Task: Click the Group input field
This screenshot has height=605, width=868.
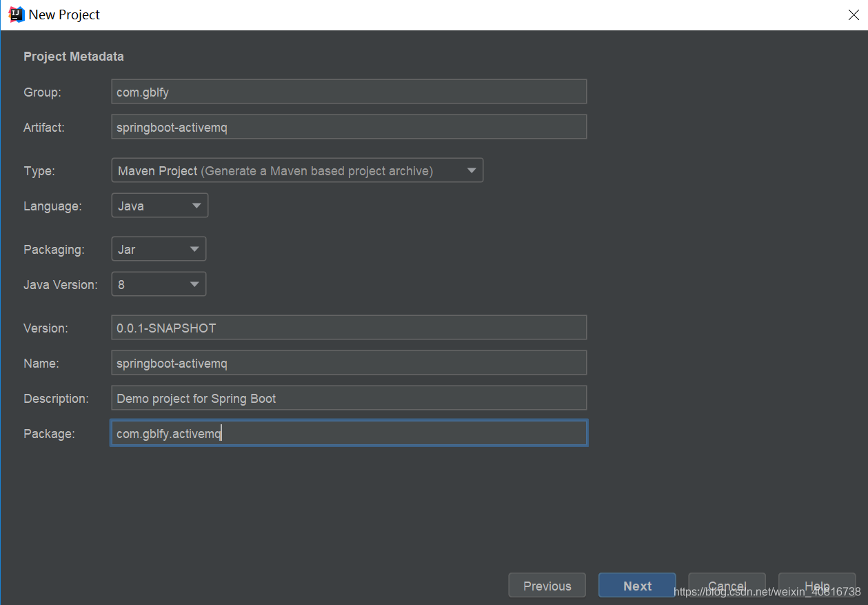Action: pyautogui.click(x=349, y=92)
